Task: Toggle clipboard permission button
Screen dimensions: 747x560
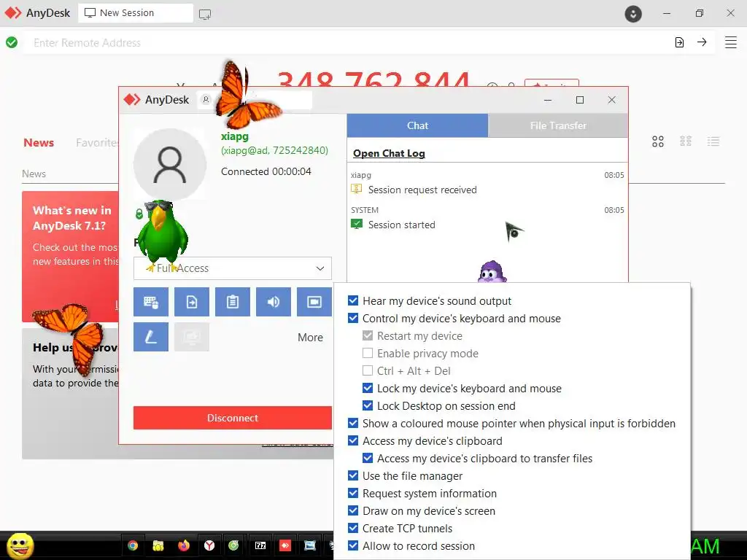Action: click(x=233, y=302)
